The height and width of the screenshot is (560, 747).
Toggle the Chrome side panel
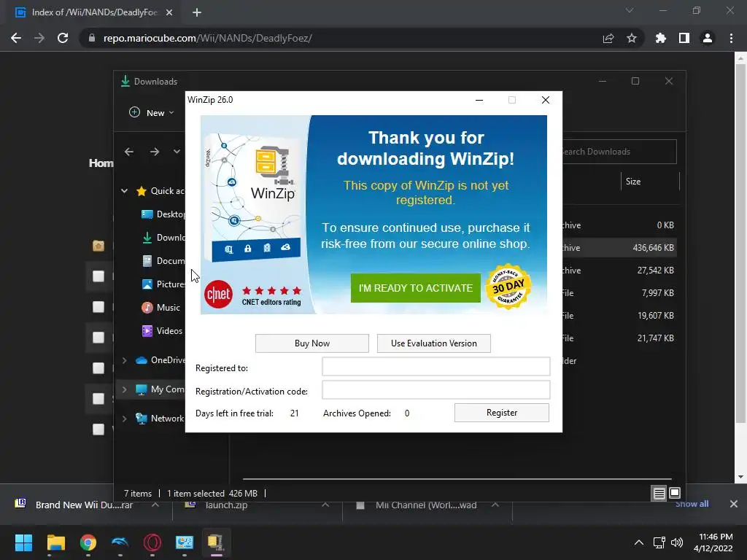click(684, 38)
